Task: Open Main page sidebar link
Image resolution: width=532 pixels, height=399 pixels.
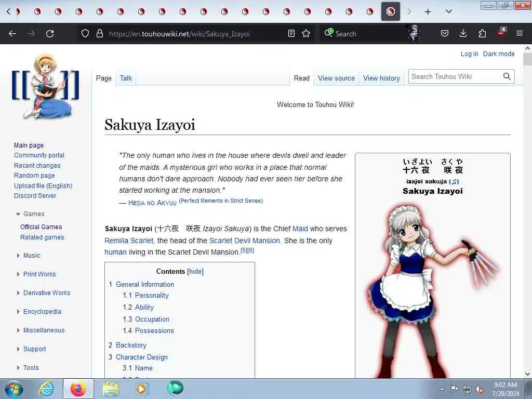Action: tap(29, 145)
